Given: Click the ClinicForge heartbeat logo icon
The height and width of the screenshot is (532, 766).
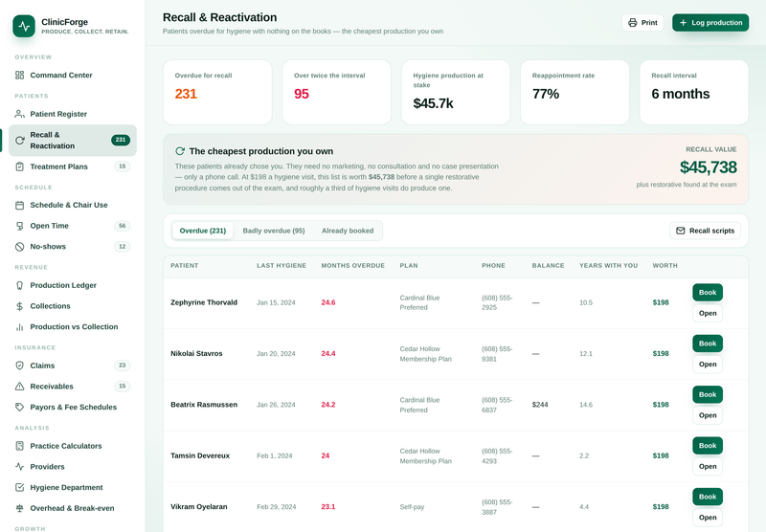Looking at the screenshot, I should (24, 26).
